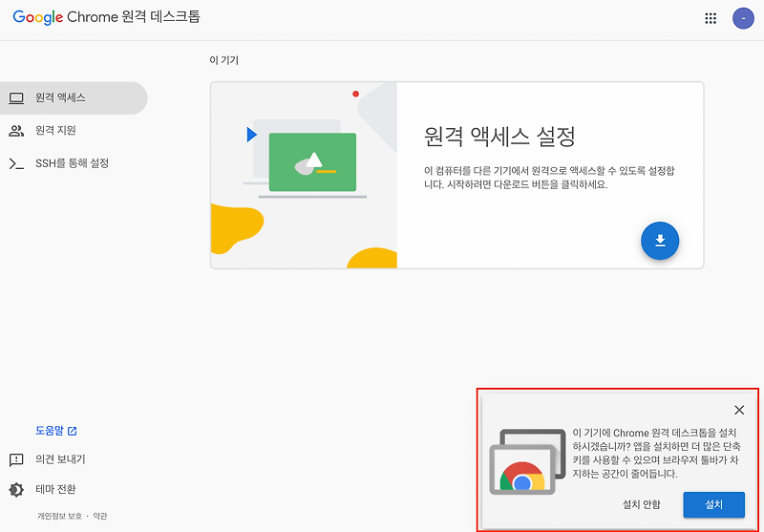Click the 이 기기 section label
This screenshot has height=532, width=764.
tap(224, 60)
